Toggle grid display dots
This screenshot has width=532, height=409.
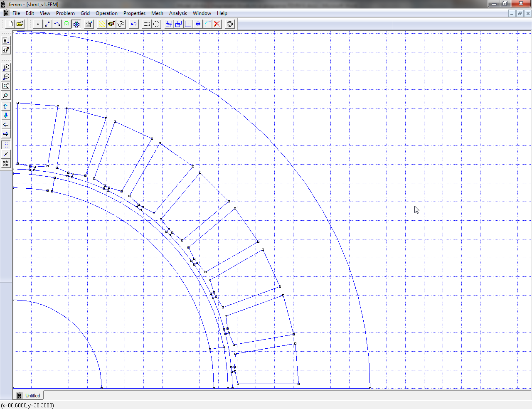(6, 145)
